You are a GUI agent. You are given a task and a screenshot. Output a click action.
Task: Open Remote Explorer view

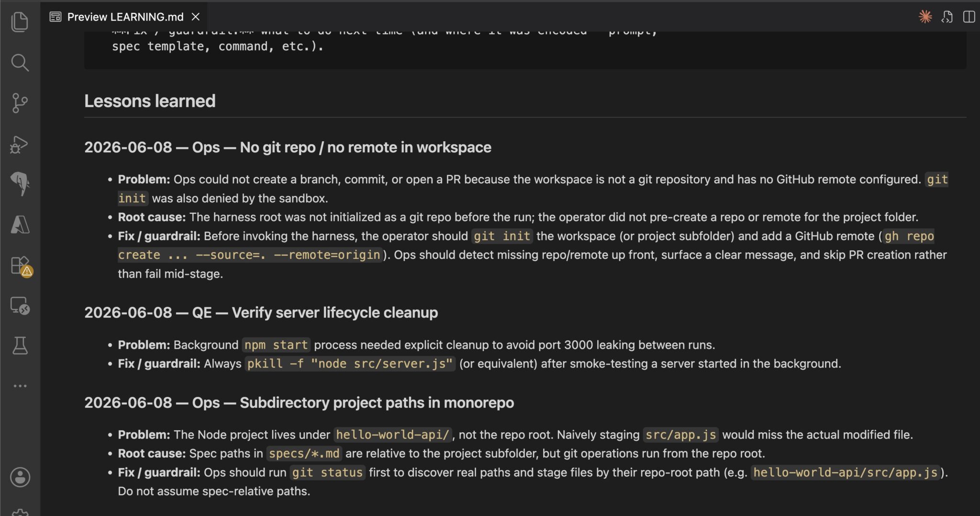point(20,305)
